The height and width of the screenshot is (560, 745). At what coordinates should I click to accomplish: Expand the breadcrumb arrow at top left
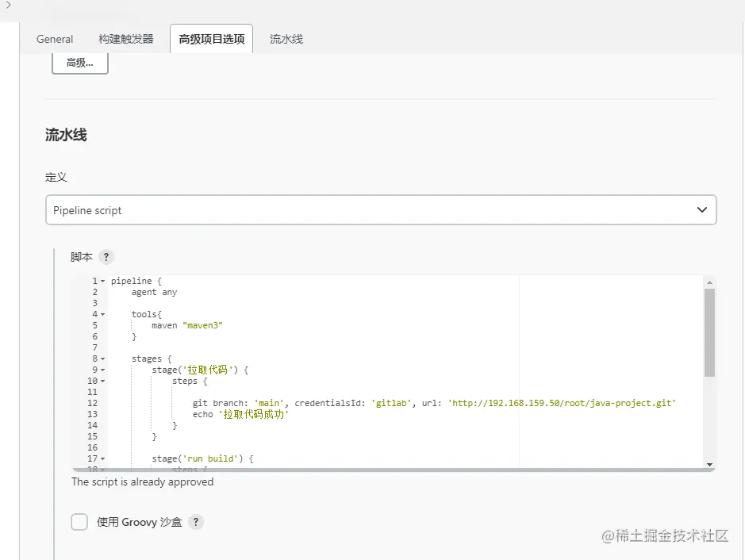tap(8, 6)
